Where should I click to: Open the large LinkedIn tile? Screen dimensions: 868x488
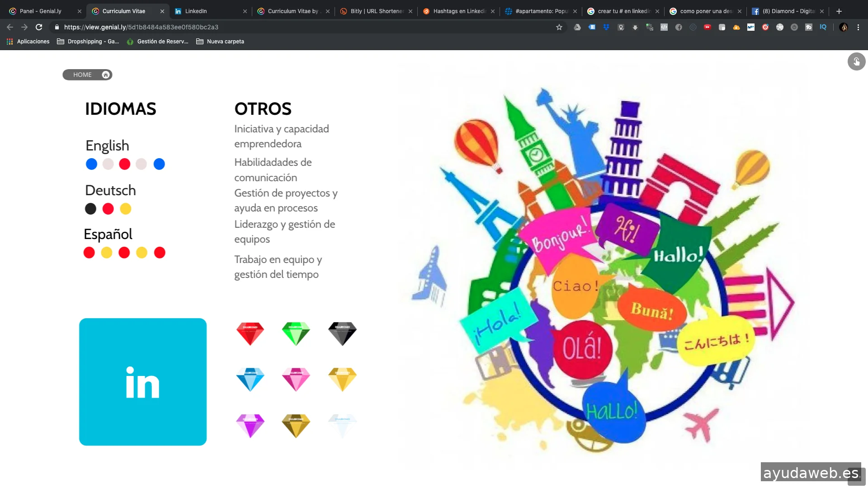[x=143, y=382]
